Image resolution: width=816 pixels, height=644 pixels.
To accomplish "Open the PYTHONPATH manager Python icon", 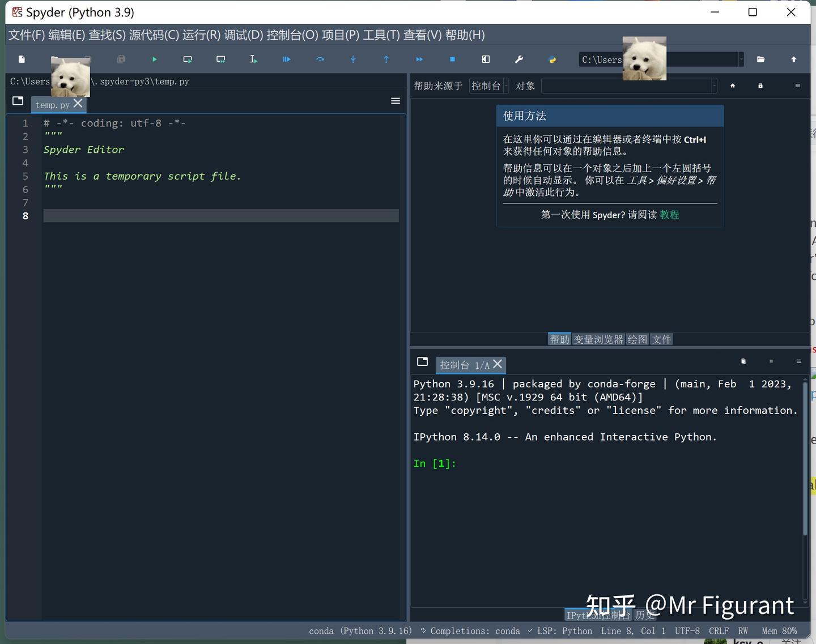I will [x=551, y=59].
